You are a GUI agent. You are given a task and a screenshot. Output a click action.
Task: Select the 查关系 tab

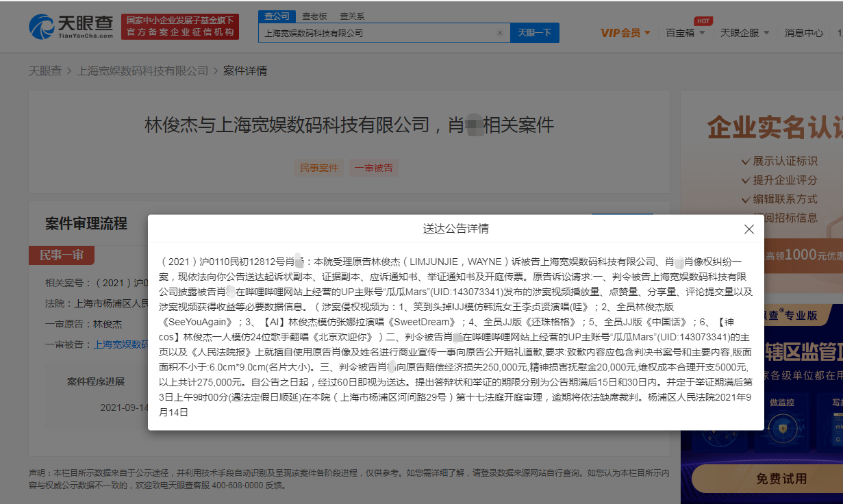point(352,16)
